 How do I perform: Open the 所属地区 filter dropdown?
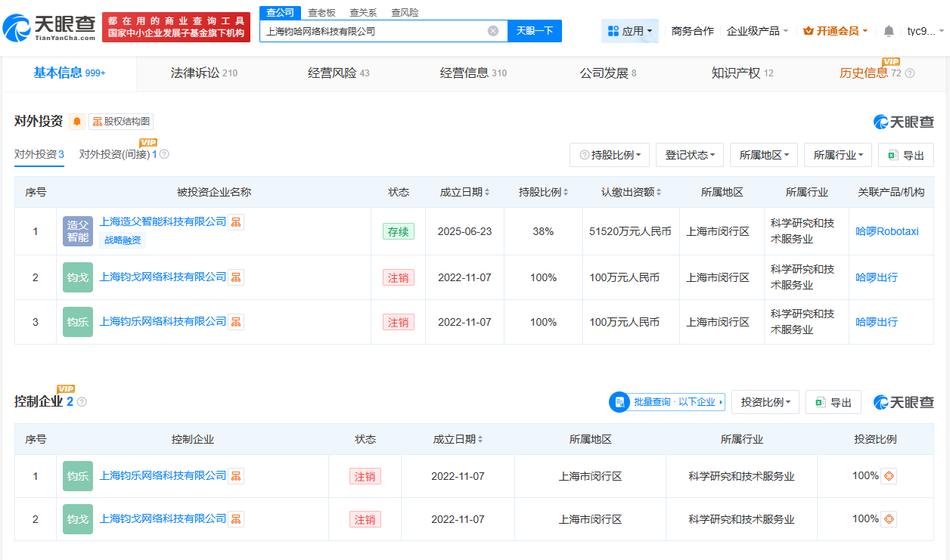(x=763, y=155)
